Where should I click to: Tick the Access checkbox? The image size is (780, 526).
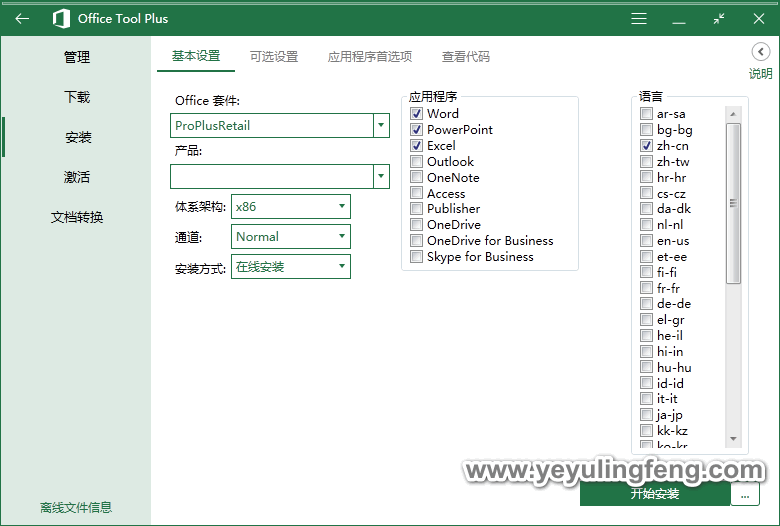coord(416,193)
